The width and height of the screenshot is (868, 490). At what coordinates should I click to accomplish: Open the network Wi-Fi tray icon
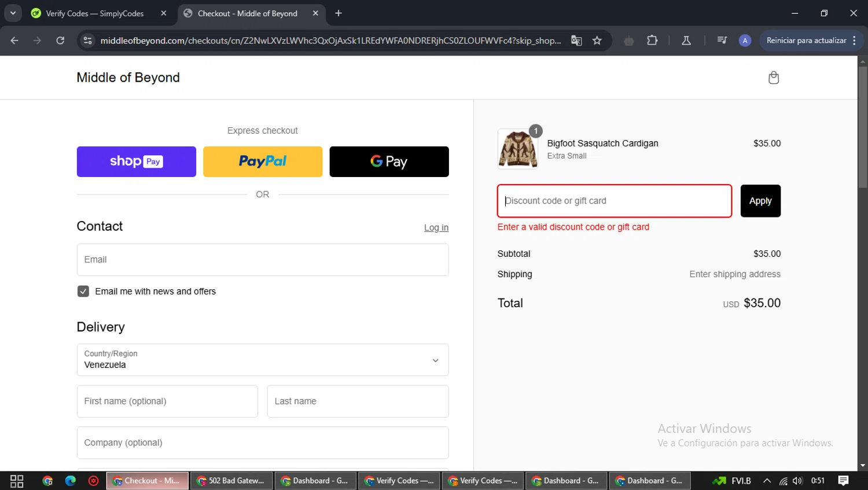tap(783, 481)
